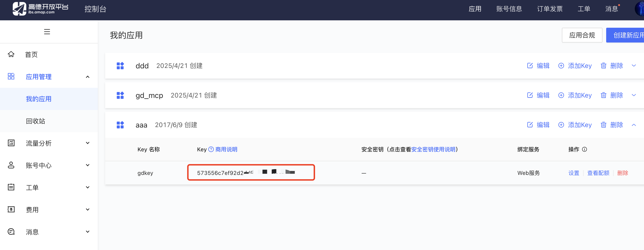Click 查看配额 for gdkey
The width and height of the screenshot is (644, 250).
[598, 173]
